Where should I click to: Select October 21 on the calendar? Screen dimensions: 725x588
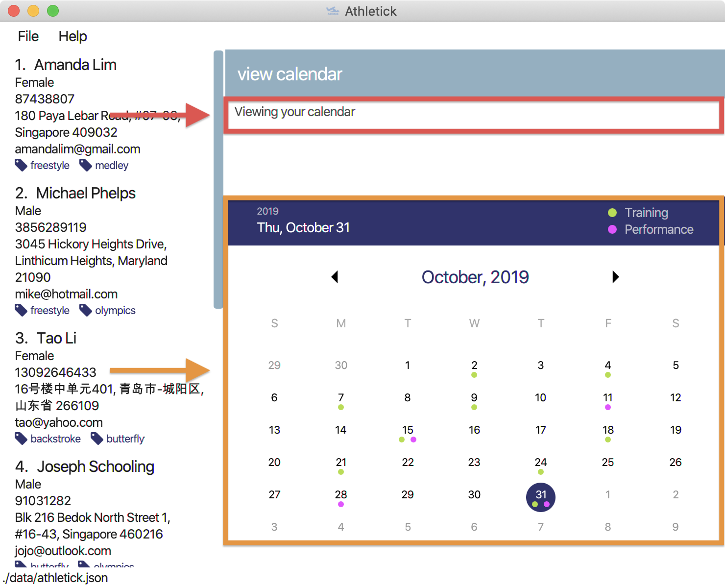(341, 463)
